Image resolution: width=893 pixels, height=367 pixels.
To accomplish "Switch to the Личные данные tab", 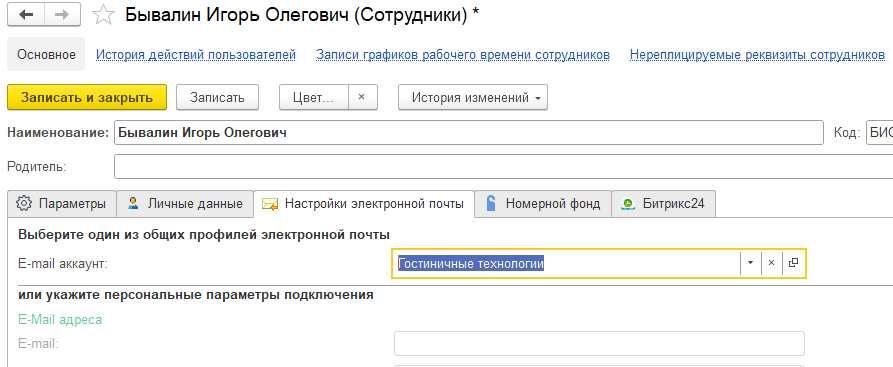I will tap(185, 204).
